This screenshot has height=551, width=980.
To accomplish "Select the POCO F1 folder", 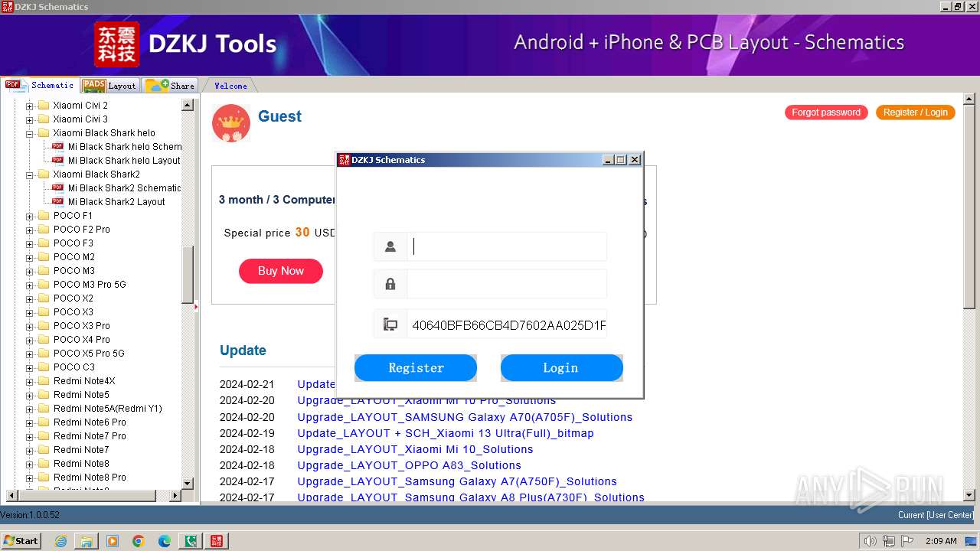I will click(73, 216).
